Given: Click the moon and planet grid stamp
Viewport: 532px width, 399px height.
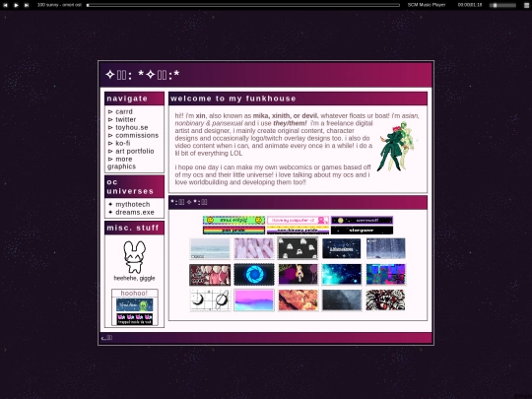Looking at the screenshot, I should click(210, 300).
